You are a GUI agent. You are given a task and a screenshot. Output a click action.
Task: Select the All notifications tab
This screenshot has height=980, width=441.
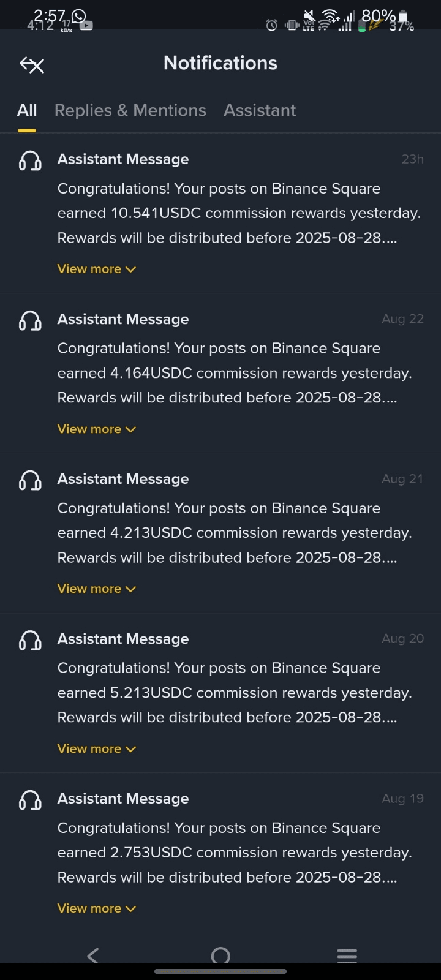[x=27, y=110]
